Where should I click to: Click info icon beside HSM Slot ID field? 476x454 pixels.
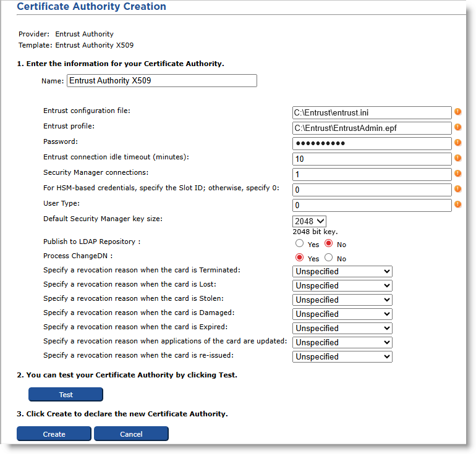coord(458,189)
